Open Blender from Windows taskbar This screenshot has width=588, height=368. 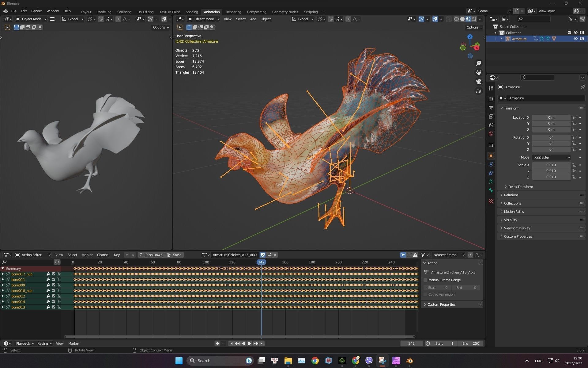point(409,361)
